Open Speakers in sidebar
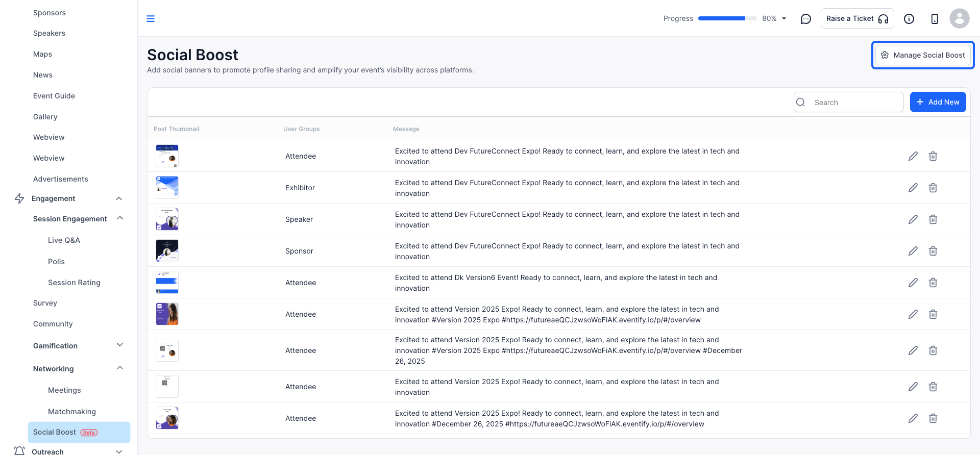980x455 pixels. click(x=50, y=33)
